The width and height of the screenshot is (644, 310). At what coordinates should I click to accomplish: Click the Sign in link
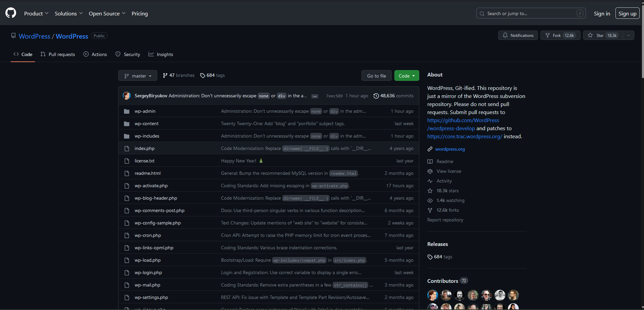602,13
